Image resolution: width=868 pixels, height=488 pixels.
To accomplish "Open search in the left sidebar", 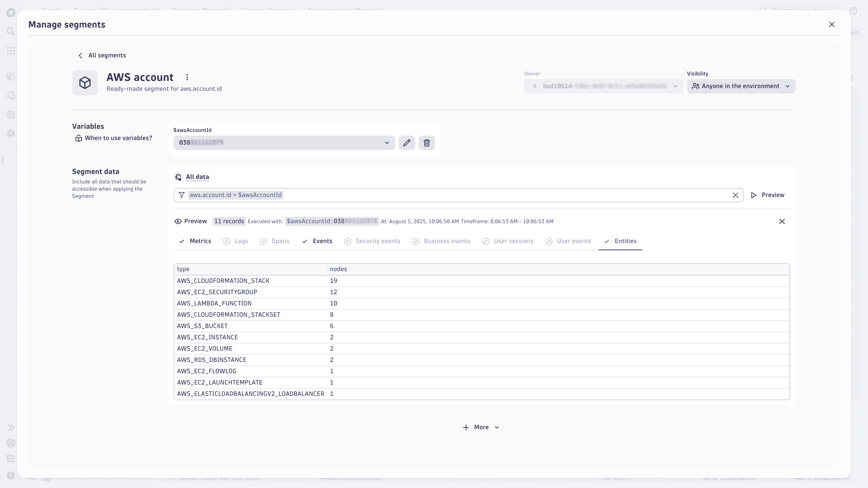I will tap(11, 31).
